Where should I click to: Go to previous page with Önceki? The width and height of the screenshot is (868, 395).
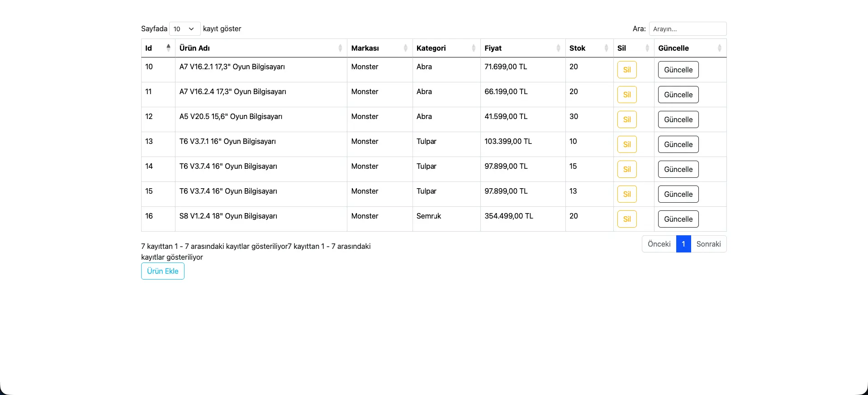pyautogui.click(x=659, y=244)
